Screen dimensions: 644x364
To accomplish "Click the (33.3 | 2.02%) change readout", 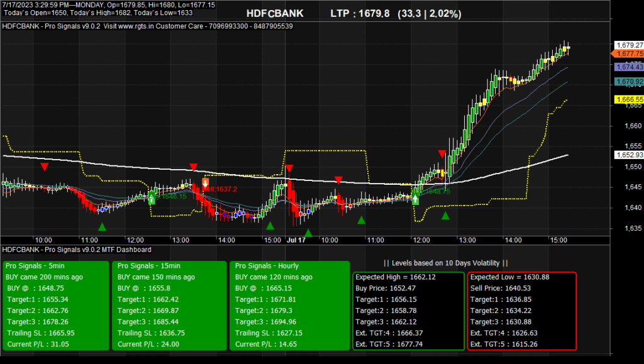I will [x=430, y=14].
